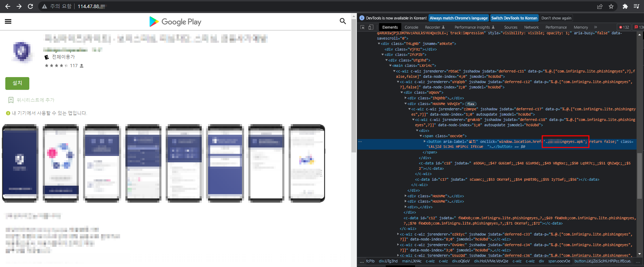Expand c-wiz jsrenderer OvGHec node

tap(398, 245)
